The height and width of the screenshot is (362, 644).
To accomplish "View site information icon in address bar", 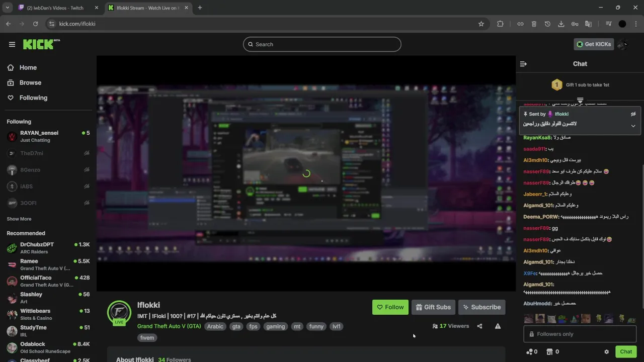I will point(51,24).
